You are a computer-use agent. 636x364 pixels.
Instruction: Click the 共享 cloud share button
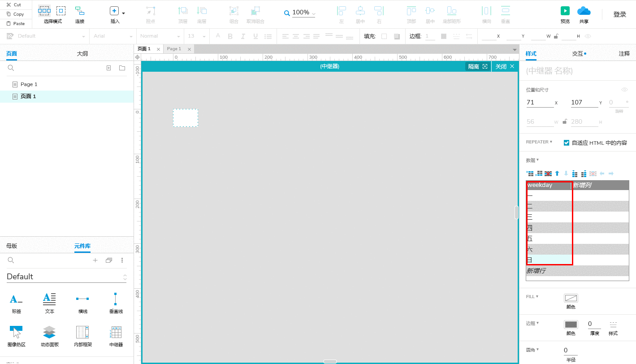tap(584, 11)
